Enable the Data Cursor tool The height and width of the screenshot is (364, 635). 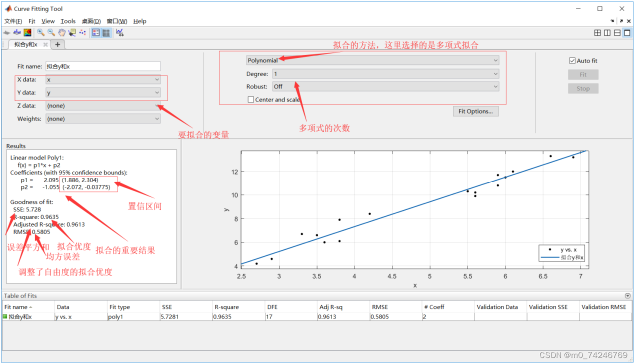point(72,32)
